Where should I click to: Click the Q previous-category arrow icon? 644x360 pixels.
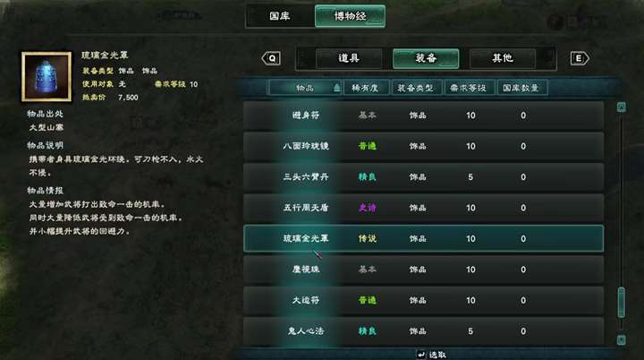271,58
